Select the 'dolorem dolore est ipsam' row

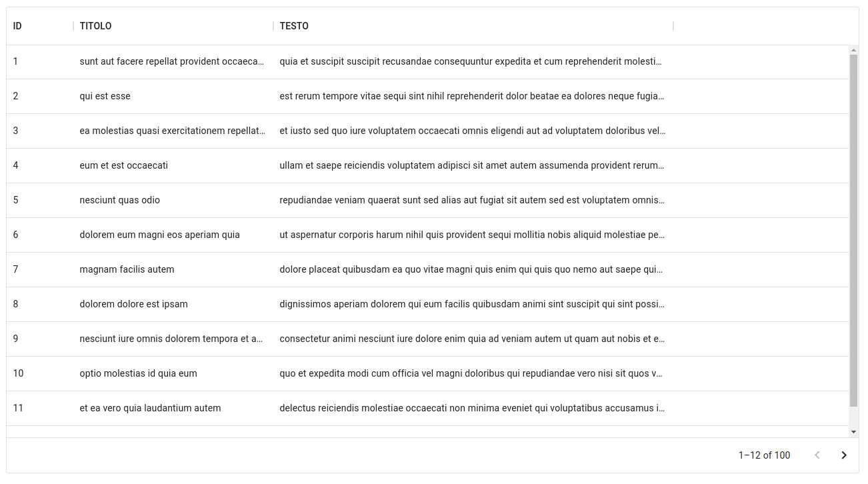point(134,304)
